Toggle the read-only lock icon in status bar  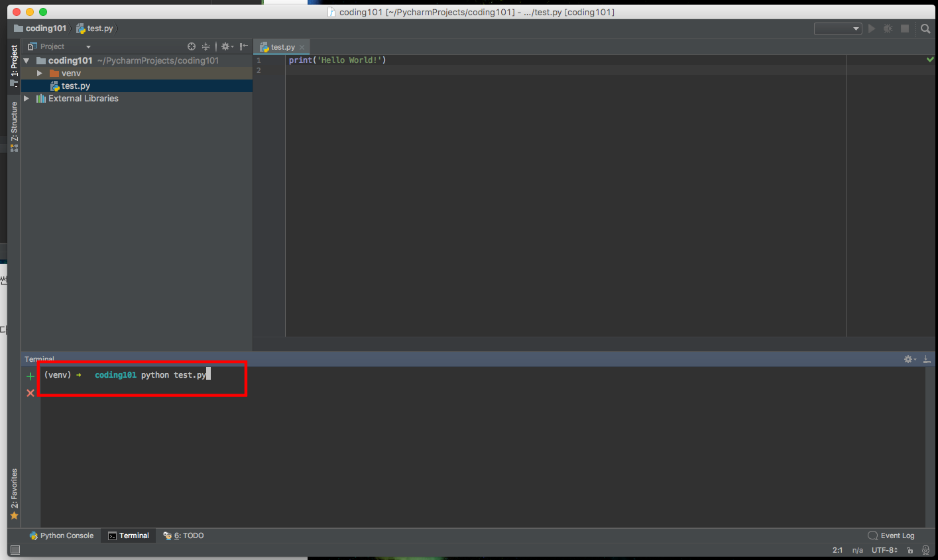(910, 550)
